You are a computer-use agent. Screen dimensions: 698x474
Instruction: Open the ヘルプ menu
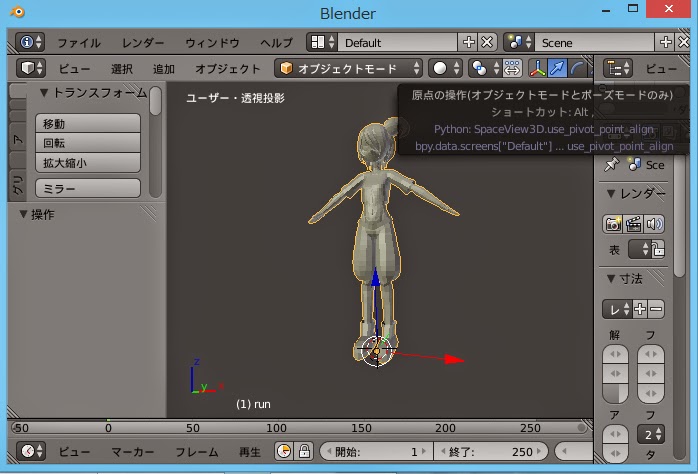pyautogui.click(x=276, y=43)
